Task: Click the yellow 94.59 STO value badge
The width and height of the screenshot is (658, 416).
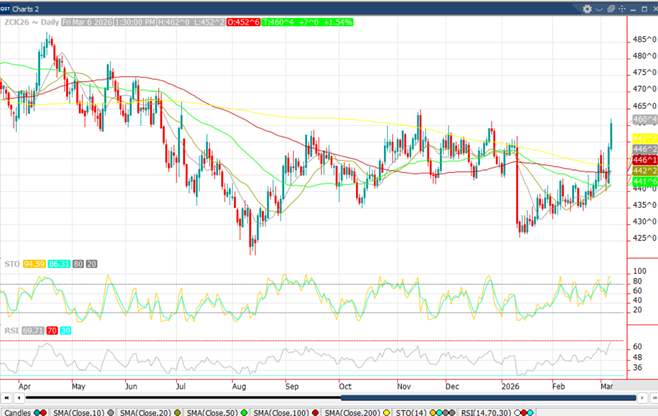Action: 36,264
